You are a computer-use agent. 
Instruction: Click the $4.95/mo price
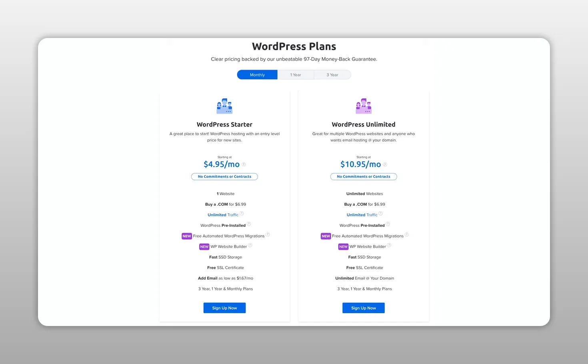[222, 164]
